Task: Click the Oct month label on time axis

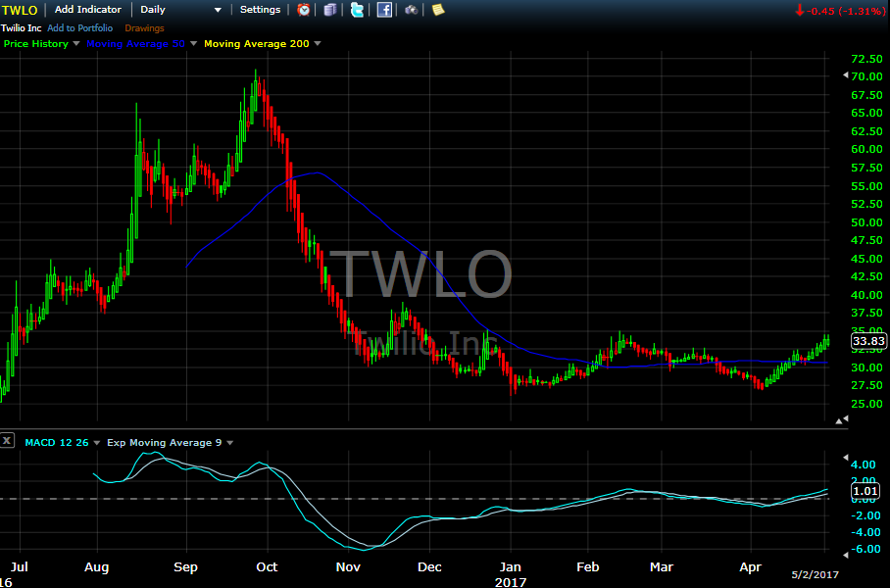Action: [x=267, y=567]
